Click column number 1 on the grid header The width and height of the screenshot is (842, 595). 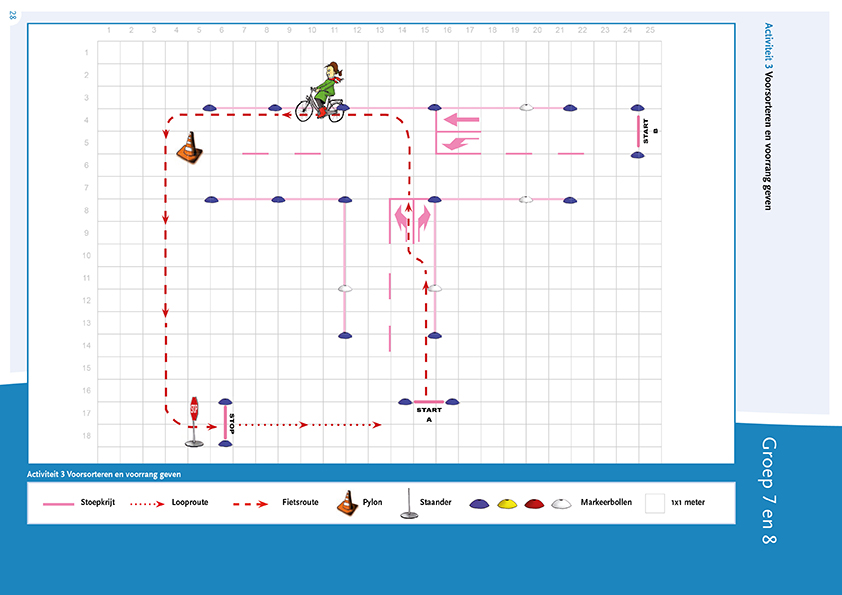tap(108, 30)
